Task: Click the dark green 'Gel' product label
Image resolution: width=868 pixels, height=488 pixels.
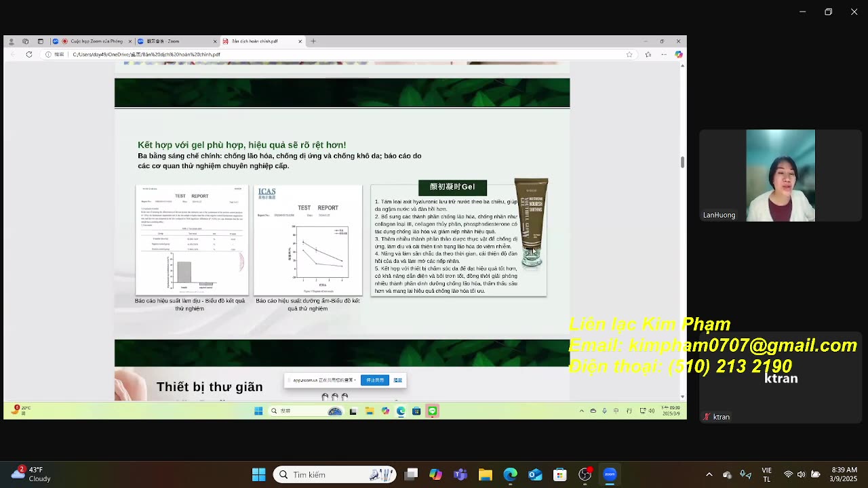Action: 452,187
